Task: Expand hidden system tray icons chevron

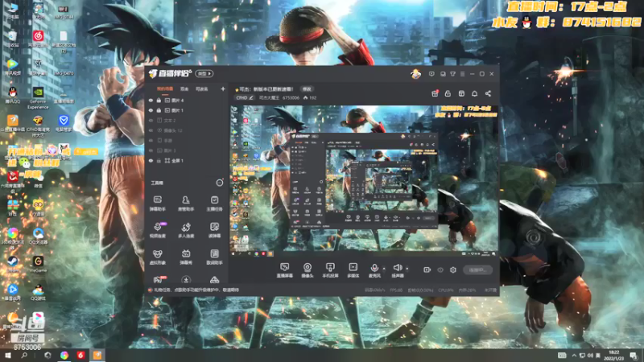Action: pyautogui.click(x=574, y=356)
